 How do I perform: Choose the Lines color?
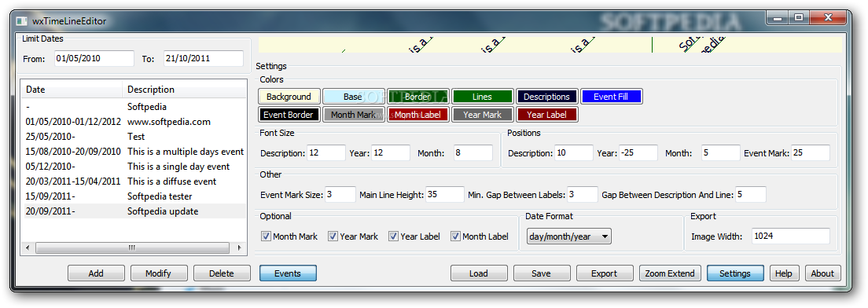(x=482, y=97)
